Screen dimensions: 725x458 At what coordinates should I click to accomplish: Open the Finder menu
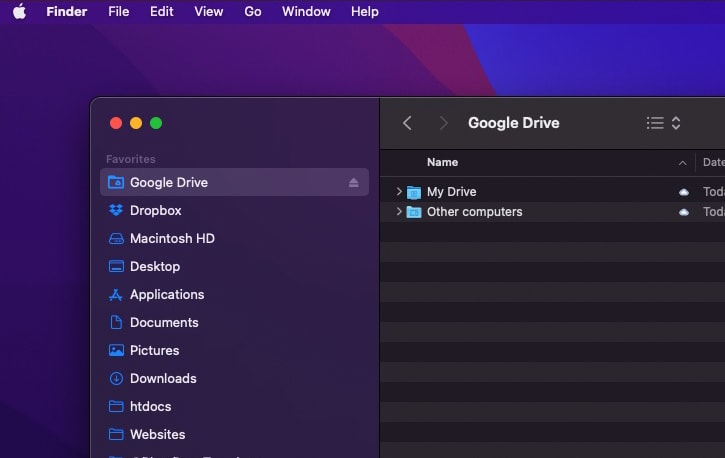tap(67, 12)
